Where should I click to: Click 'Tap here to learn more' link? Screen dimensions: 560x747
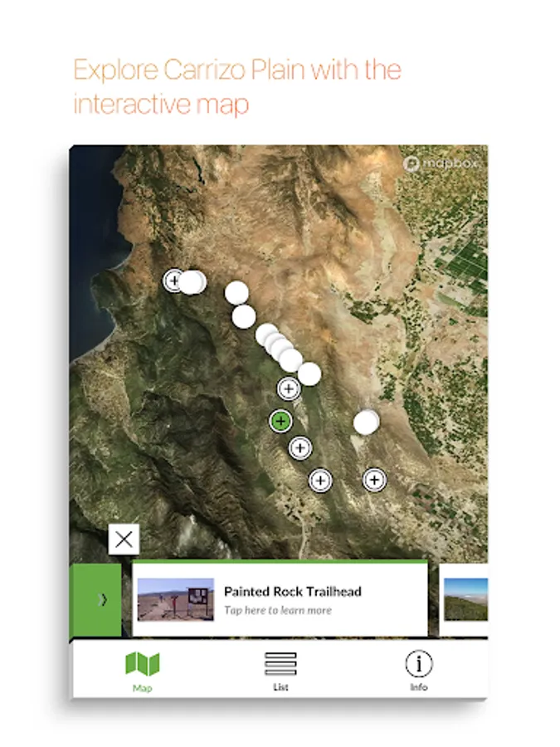click(278, 610)
